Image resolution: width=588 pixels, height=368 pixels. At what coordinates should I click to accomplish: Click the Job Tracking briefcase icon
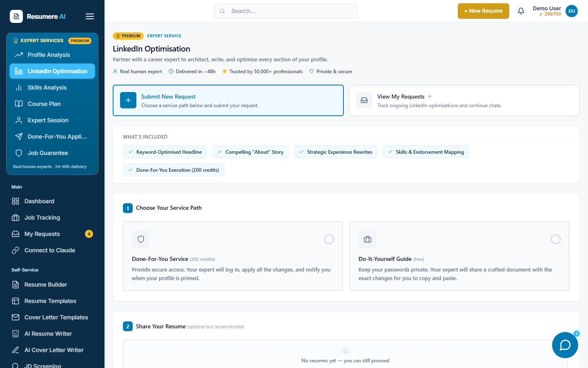click(x=16, y=218)
